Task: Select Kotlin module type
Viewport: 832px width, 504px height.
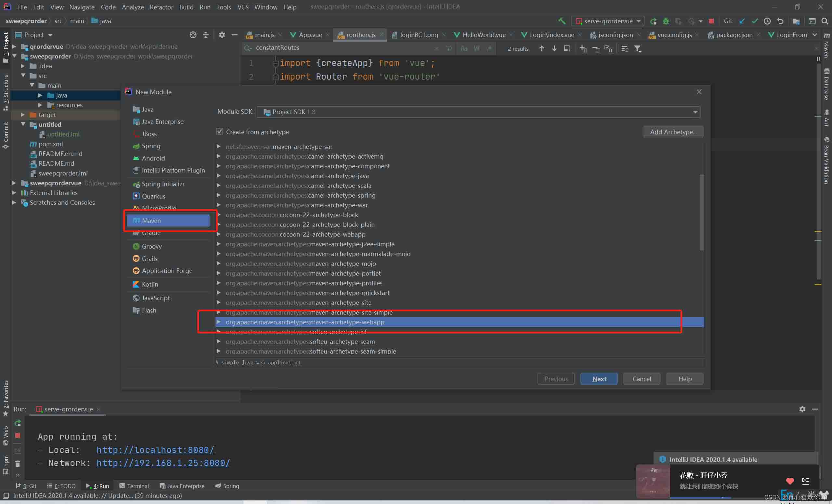Action: coord(168,284)
